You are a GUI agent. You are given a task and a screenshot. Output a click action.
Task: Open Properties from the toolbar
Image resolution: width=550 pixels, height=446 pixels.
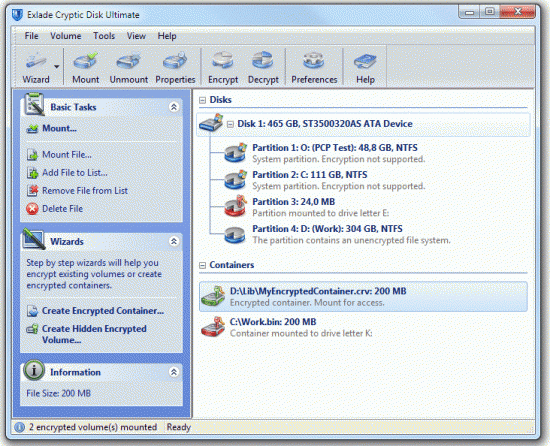pos(175,68)
